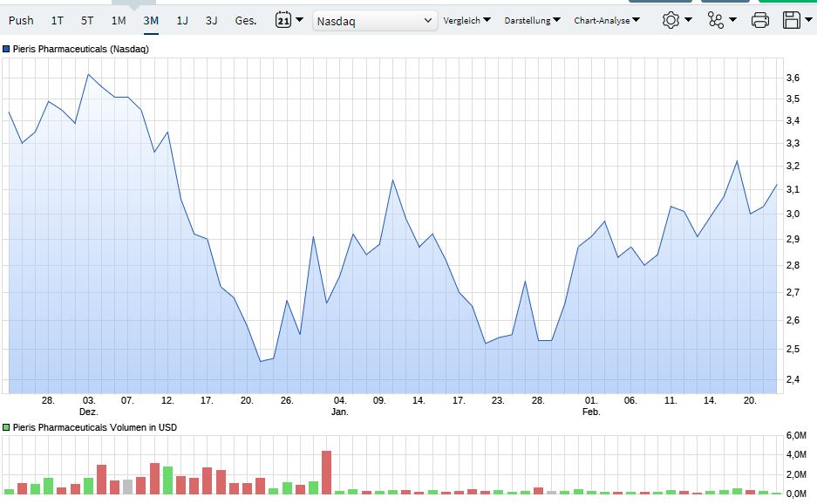
Task: Select the Push live update option
Action: [20, 20]
